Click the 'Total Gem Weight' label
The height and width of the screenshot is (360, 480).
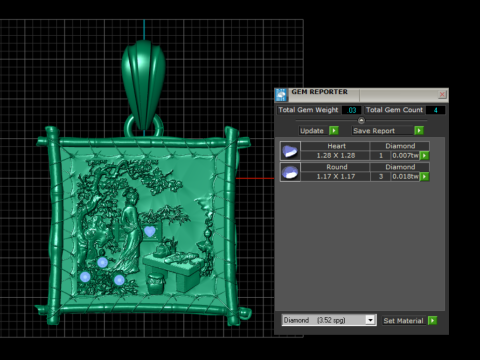tap(308, 110)
